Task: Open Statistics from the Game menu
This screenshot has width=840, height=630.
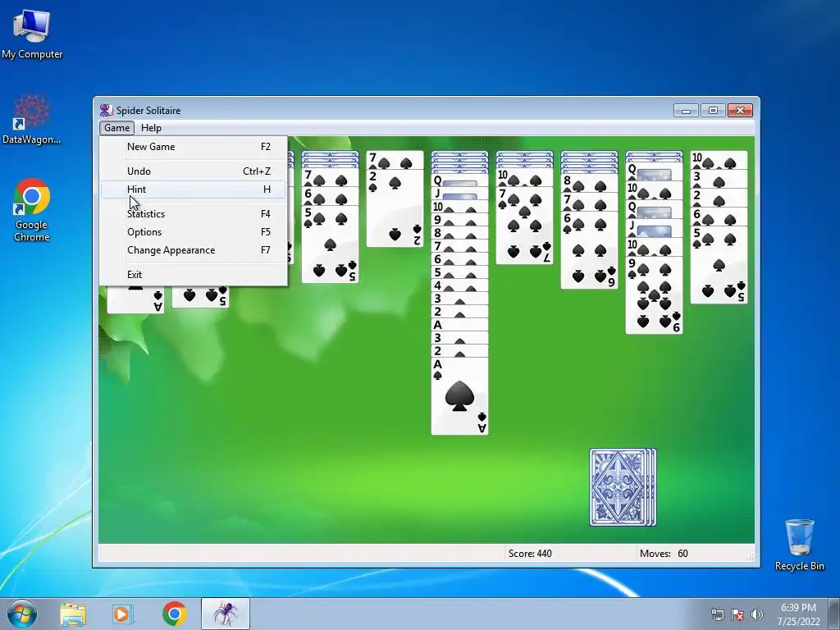Action: (x=193, y=214)
